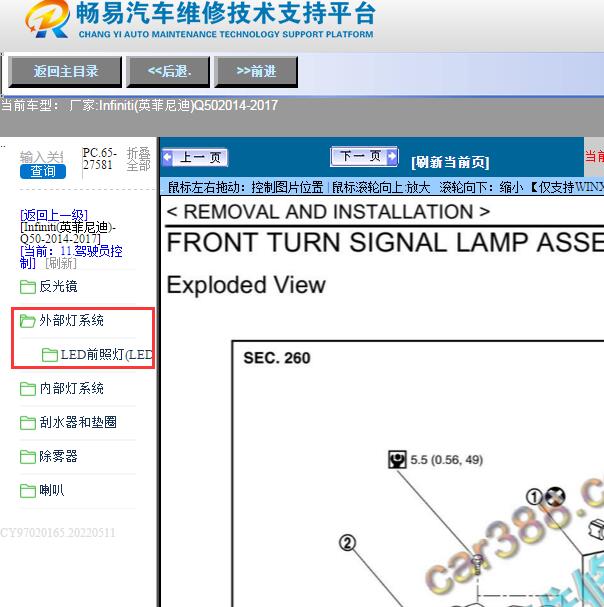Click the 刷新当前页 refresh link
The height and width of the screenshot is (607, 604).
click(x=450, y=162)
